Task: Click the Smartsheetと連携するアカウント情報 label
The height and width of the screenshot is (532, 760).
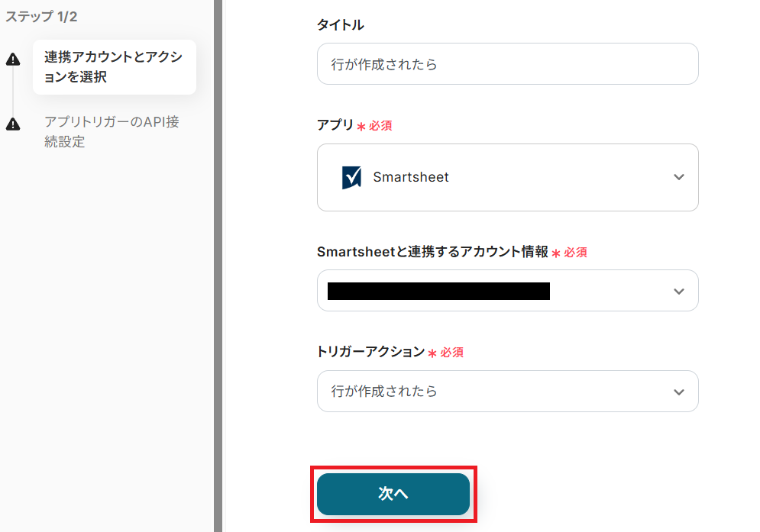Action: click(x=432, y=252)
